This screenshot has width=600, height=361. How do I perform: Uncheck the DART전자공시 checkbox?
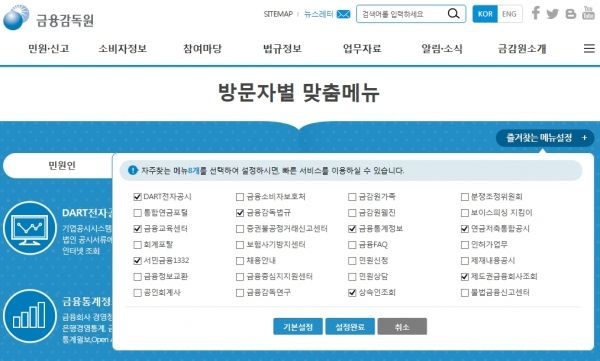tap(137, 197)
